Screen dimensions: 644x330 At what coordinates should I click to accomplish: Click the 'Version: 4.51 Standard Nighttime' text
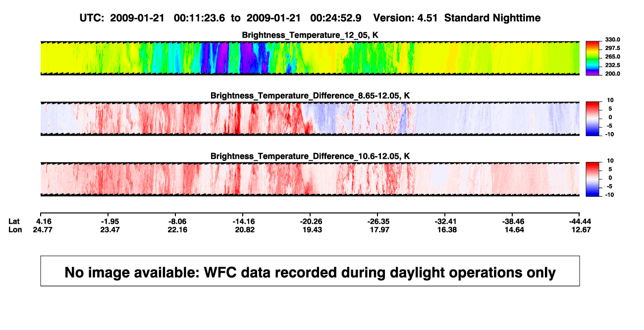[457, 18]
